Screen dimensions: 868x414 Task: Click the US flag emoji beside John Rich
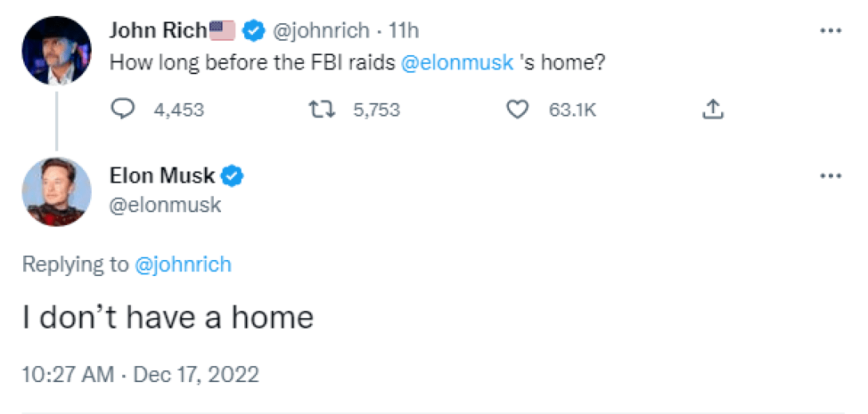pyautogui.click(x=223, y=31)
